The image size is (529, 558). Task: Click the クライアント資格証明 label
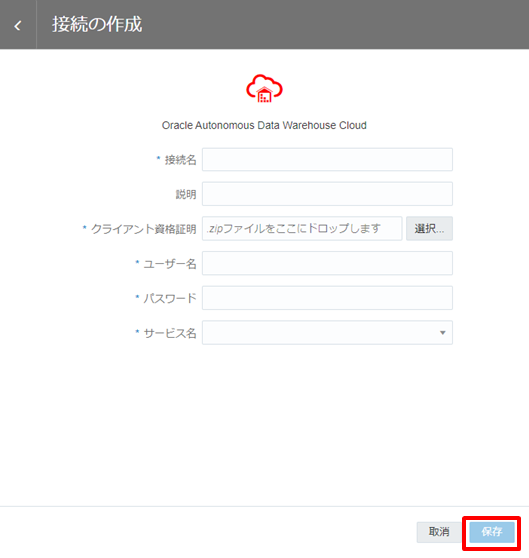pos(143,229)
